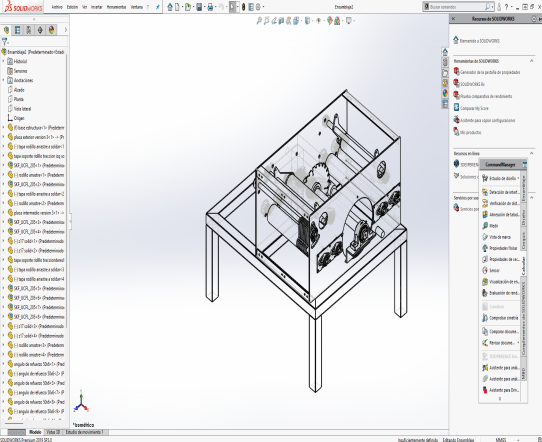
Task: Click Zoom to fit magnifier icon
Action: (259, 21)
